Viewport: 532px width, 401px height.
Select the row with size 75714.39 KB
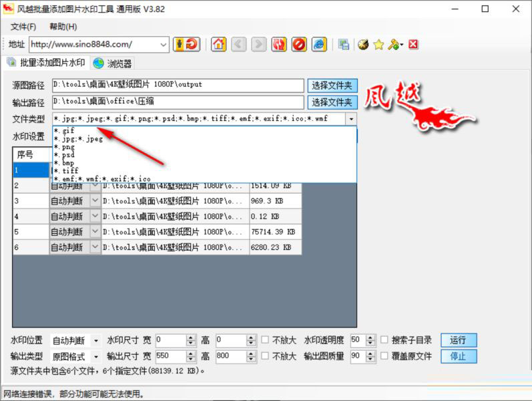point(157,232)
